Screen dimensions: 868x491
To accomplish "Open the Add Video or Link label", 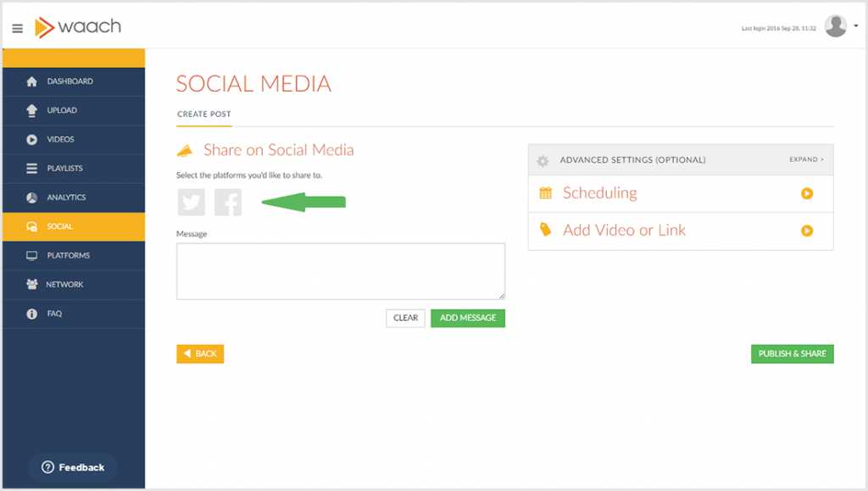I will pyautogui.click(x=624, y=231).
